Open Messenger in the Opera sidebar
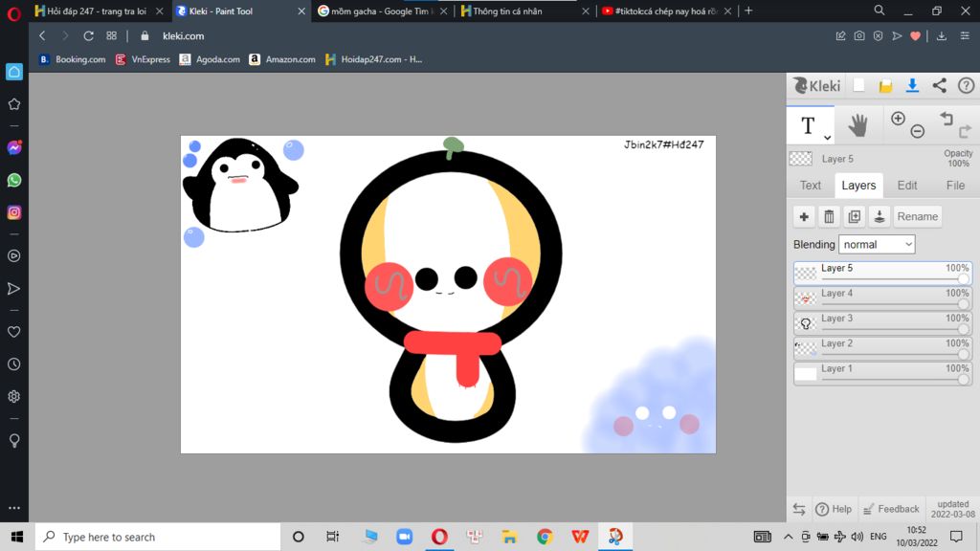Viewport: 980px width, 551px height. point(13,148)
